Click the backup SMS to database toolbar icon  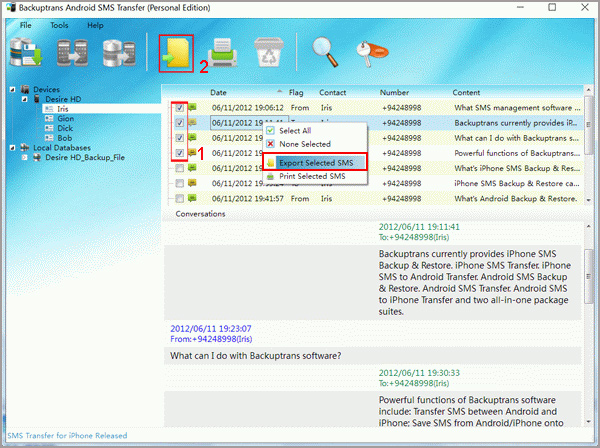click(26, 52)
